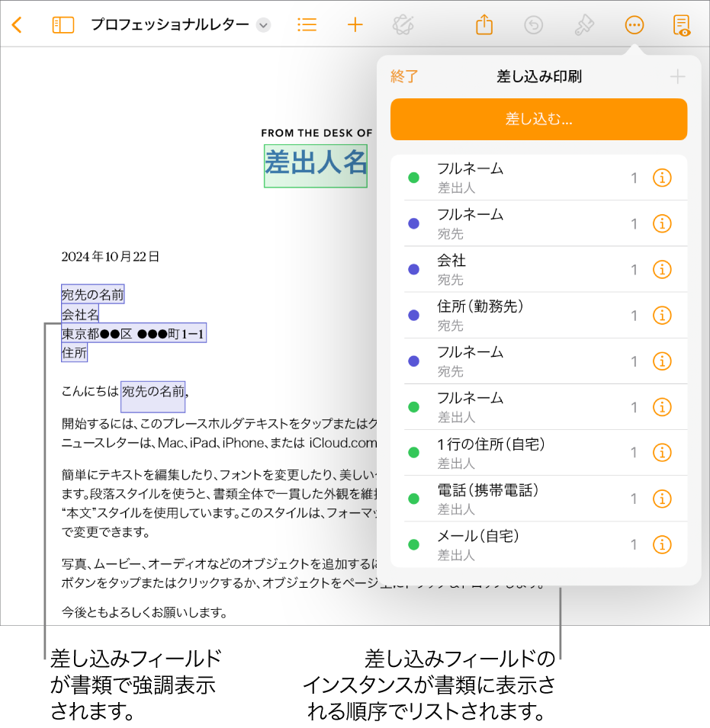Tap the undo icon
Image resolution: width=710 pixels, height=728 pixels.
point(534,25)
